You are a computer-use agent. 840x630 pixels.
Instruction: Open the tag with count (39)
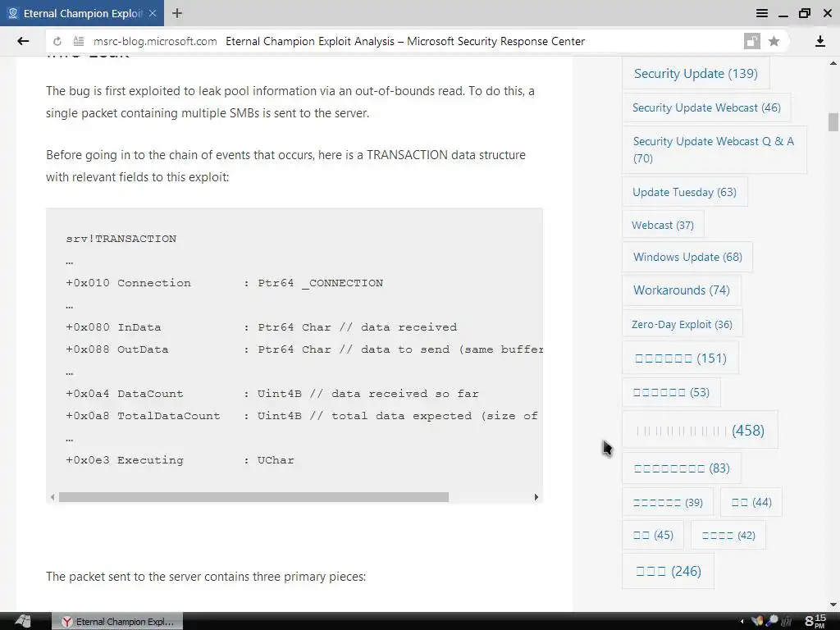pyautogui.click(x=668, y=503)
